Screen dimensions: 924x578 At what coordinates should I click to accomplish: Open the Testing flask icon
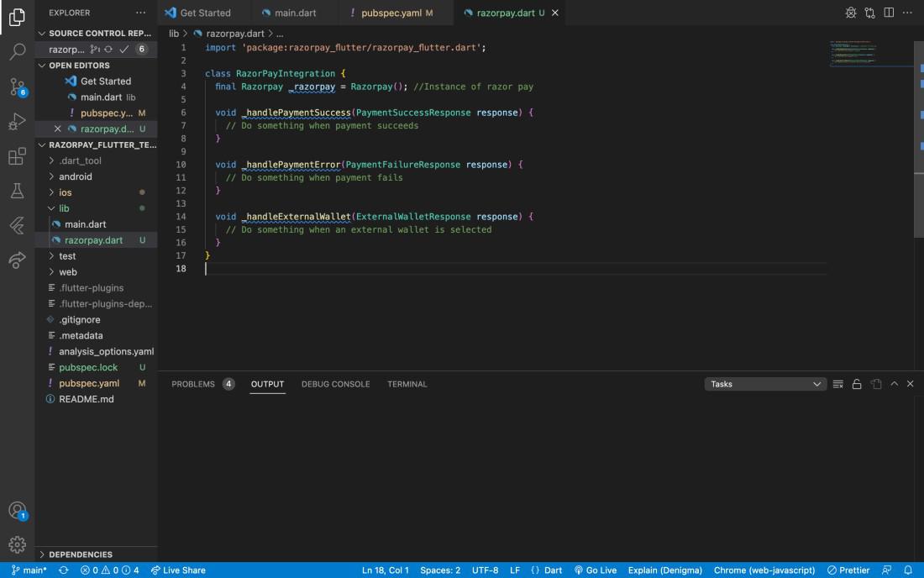17,192
